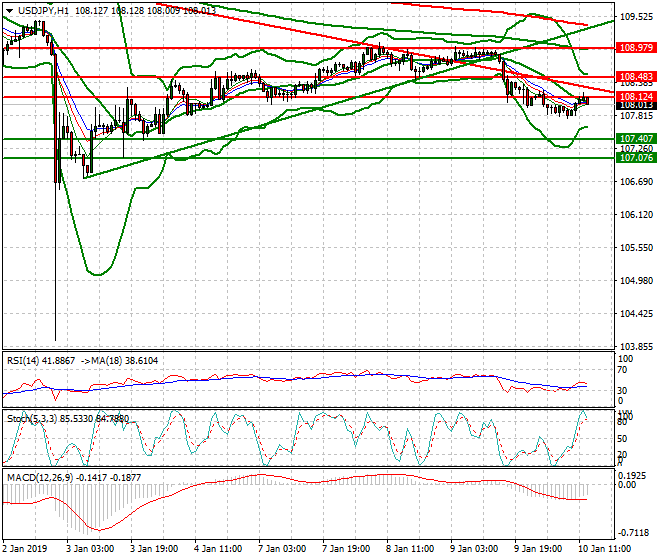Click the 103.855 value on price axis

pyautogui.click(x=637, y=347)
